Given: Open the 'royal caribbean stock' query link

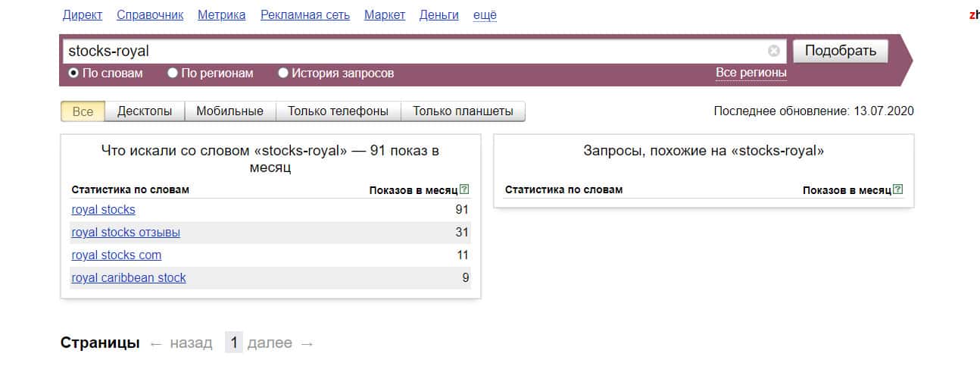Looking at the screenshot, I should coord(129,277).
